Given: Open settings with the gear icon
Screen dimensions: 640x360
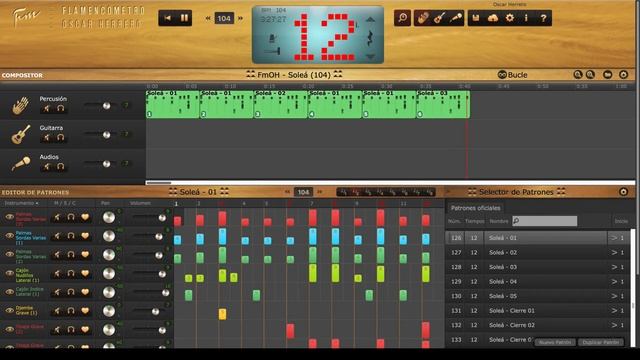Looking at the screenshot, I should [x=510, y=18].
